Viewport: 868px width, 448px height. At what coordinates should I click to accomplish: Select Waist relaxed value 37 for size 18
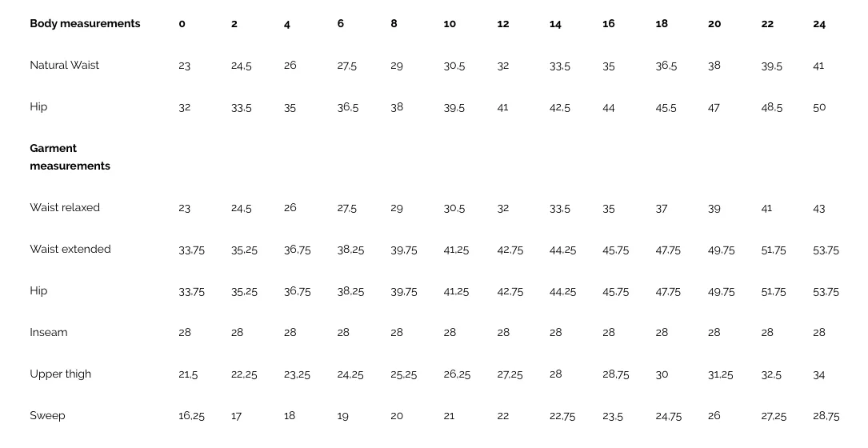coord(662,208)
